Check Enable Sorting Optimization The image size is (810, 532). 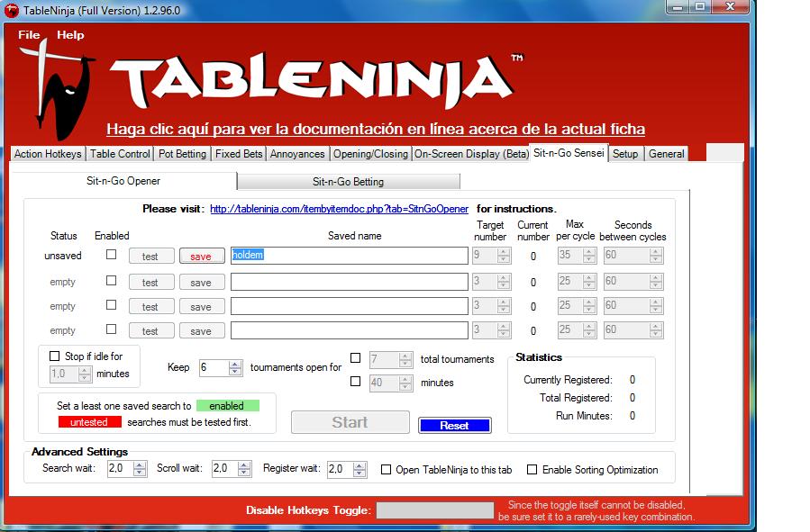(x=532, y=470)
